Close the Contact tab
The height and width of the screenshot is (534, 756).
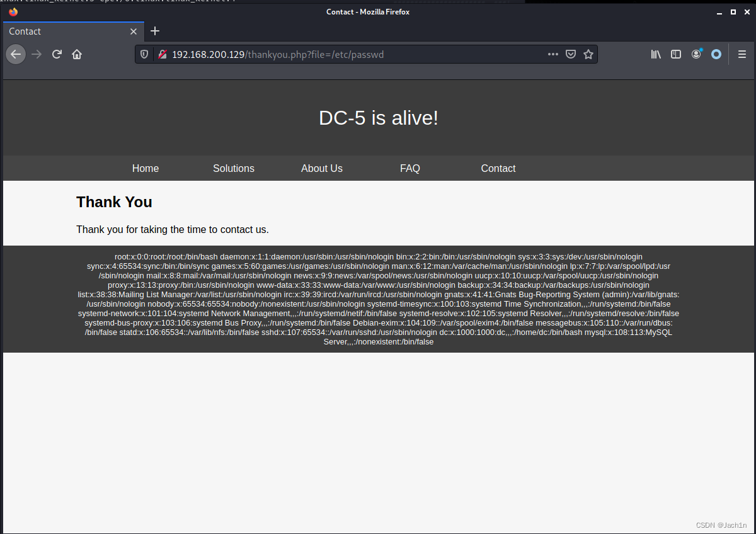pyautogui.click(x=134, y=31)
